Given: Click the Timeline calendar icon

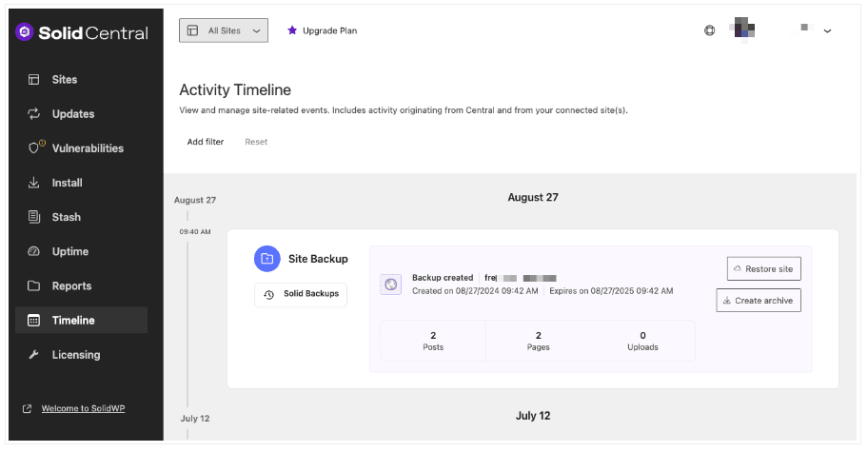Looking at the screenshot, I should click(33, 321).
